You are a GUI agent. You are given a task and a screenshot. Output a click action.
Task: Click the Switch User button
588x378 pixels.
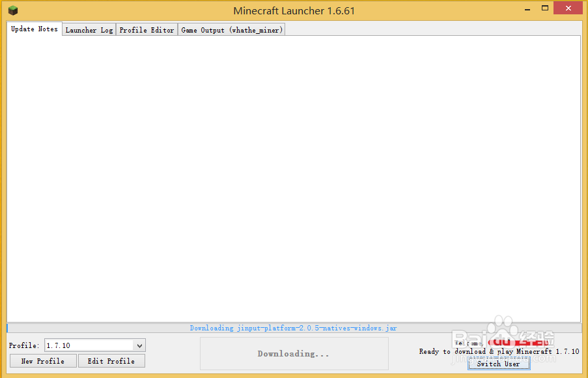point(499,364)
